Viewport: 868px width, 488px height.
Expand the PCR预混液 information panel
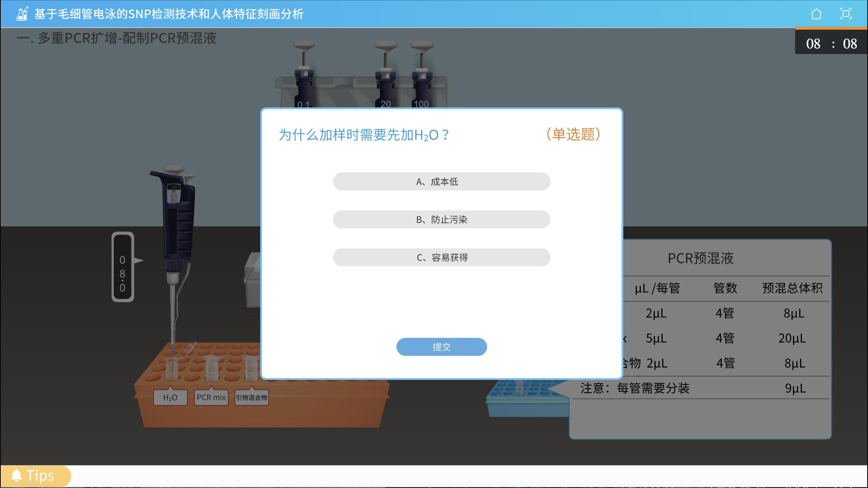tap(700, 258)
